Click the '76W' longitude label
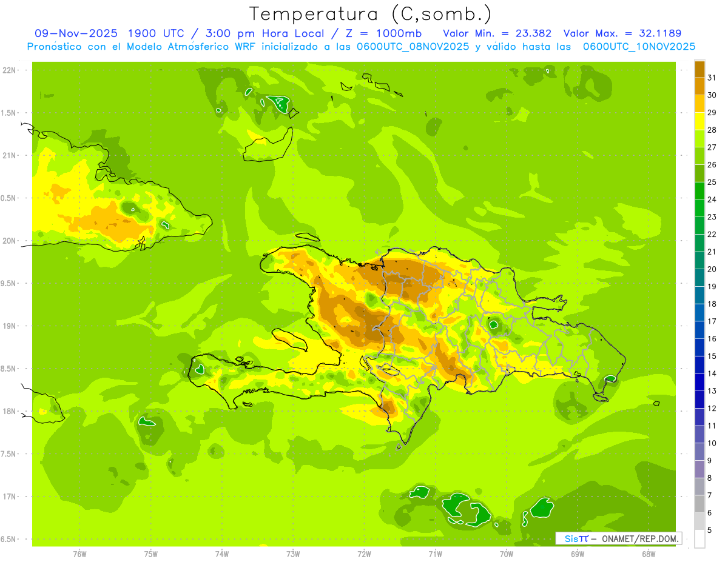728x562 pixels. (x=79, y=554)
